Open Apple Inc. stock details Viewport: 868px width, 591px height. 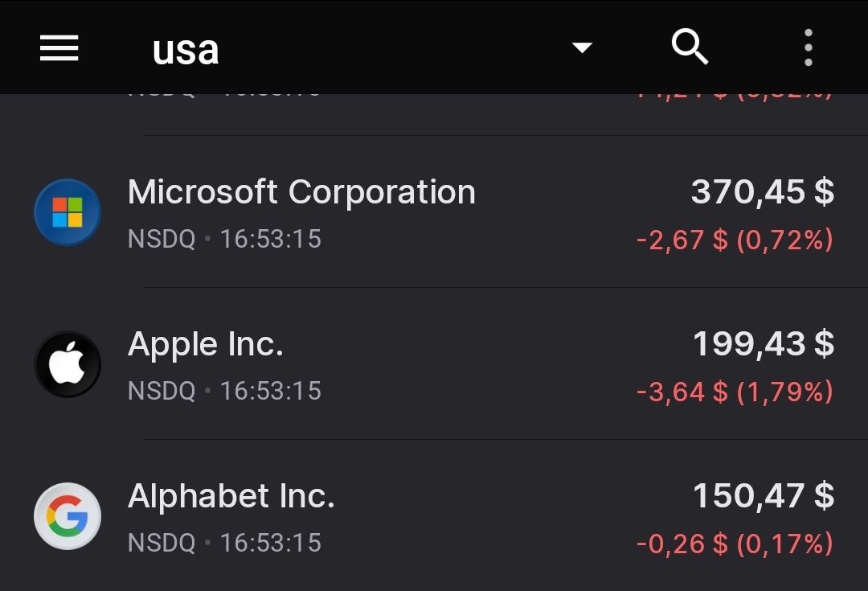[x=206, y=345]
